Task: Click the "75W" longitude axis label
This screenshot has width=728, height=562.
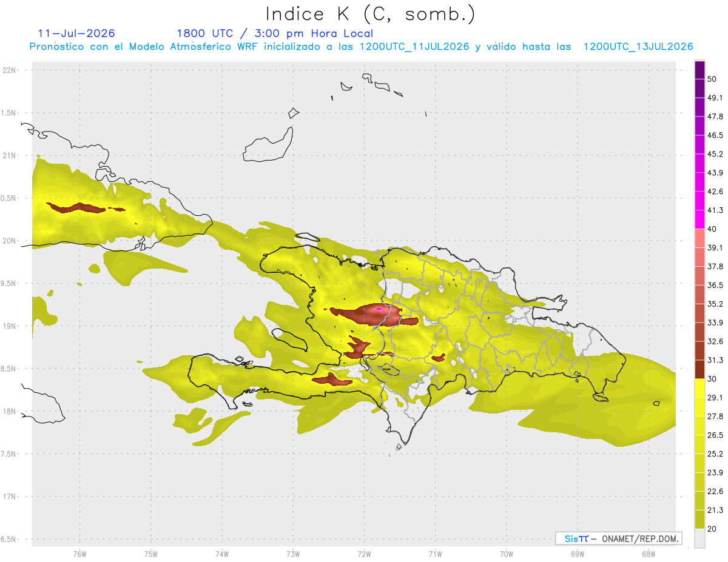Action: (150, 554)
